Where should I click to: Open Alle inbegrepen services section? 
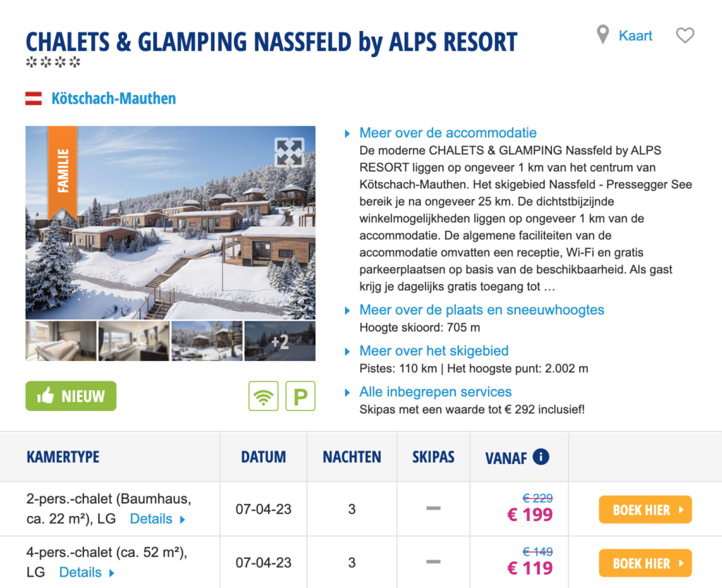435,392
